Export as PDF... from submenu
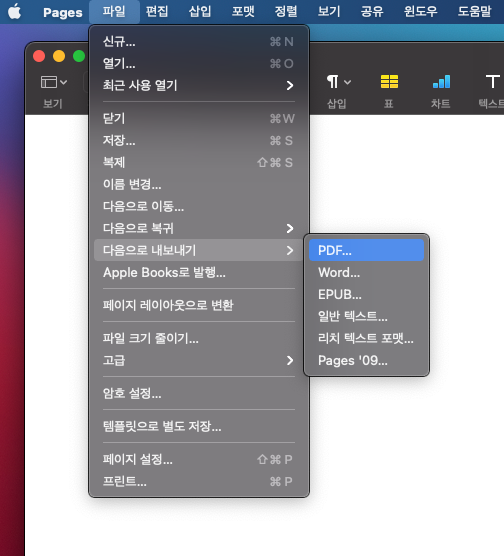This screenshot has height=556, width=504. point(366,250)
